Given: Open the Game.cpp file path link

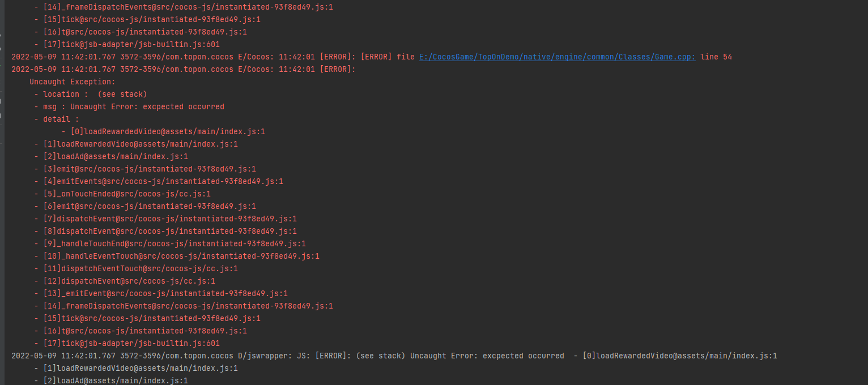Looking at the screenshot, I should 557,57.
